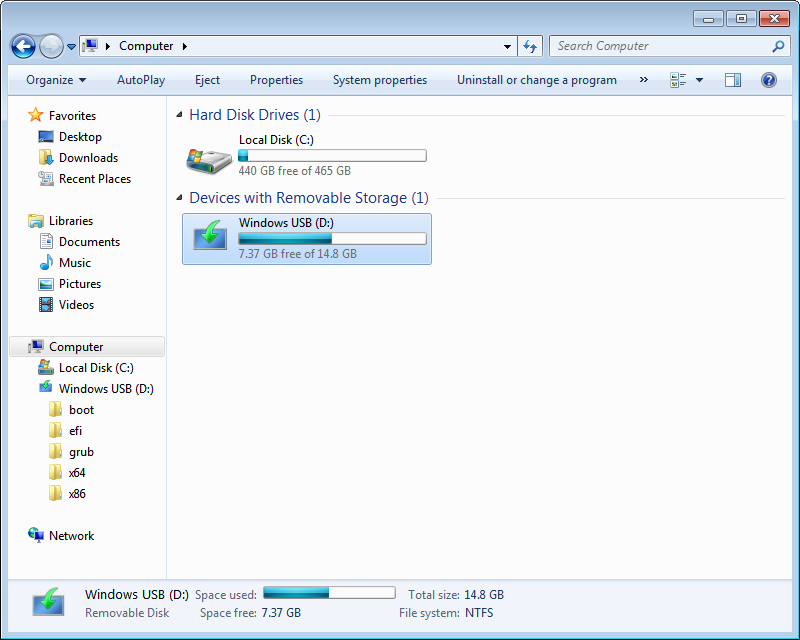Open the Organize menu
Viewport: 800px width, 640px height.
coord(56,80)
